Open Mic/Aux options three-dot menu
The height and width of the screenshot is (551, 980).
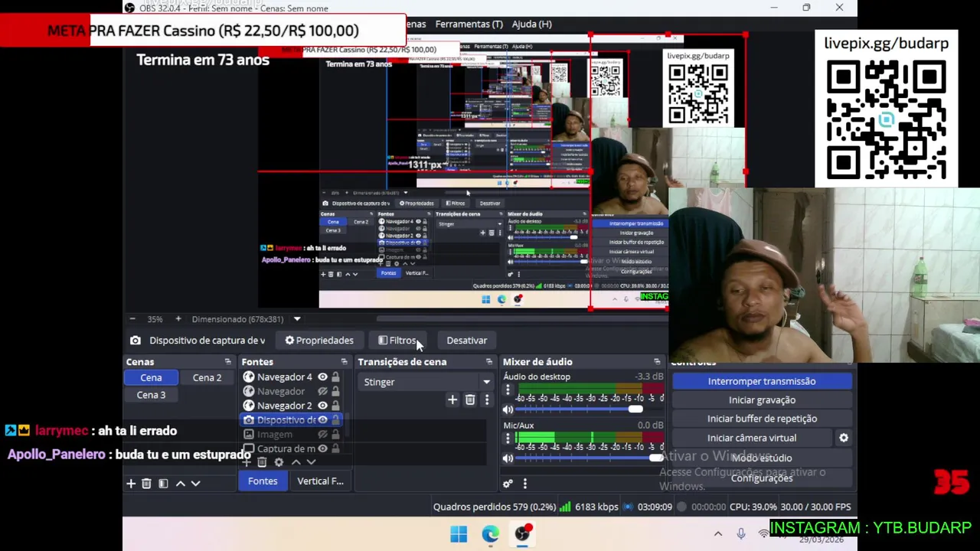pos(508,439)
